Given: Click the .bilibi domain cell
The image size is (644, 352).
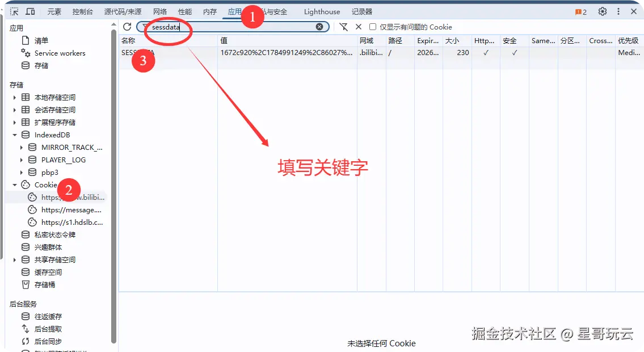Looking at the screenshot, I should tap(371, 53).
